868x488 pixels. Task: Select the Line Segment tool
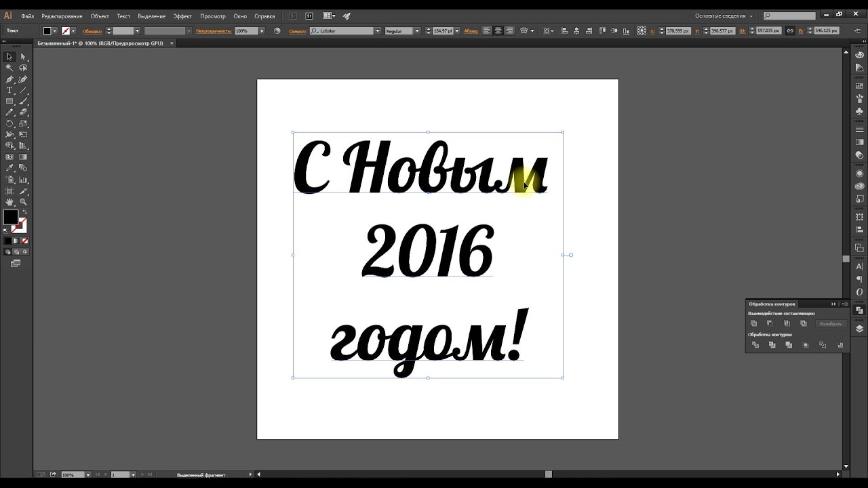[x=23, y=90]
